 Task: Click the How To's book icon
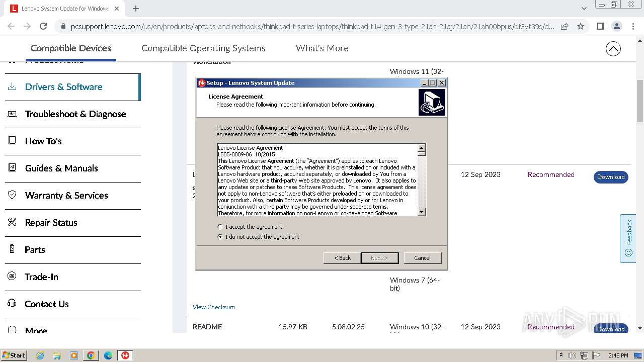(12, 141)
